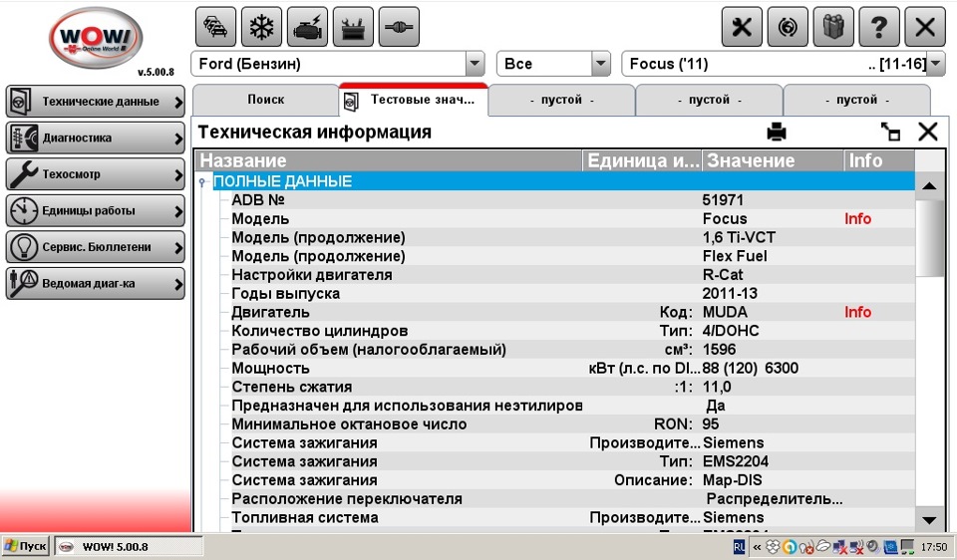Click the Значение column header
This screenshot has width=957, height=560.
click(x=773, y=160)
